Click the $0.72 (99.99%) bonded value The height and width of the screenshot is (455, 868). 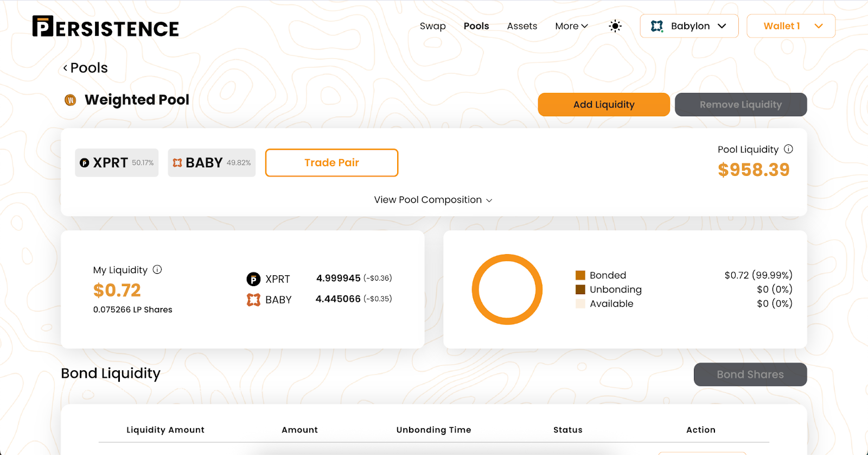pos(758,275)
